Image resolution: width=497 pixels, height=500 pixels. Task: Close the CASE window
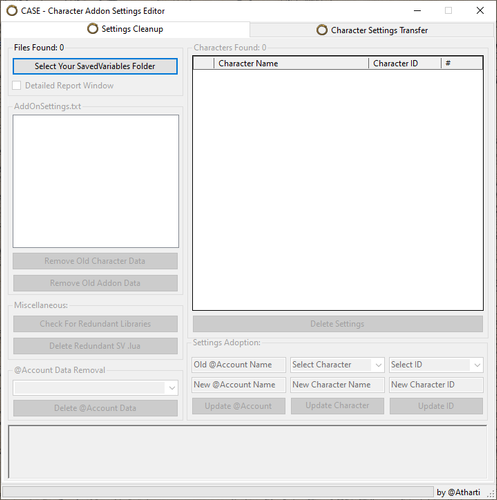[480, 11]
